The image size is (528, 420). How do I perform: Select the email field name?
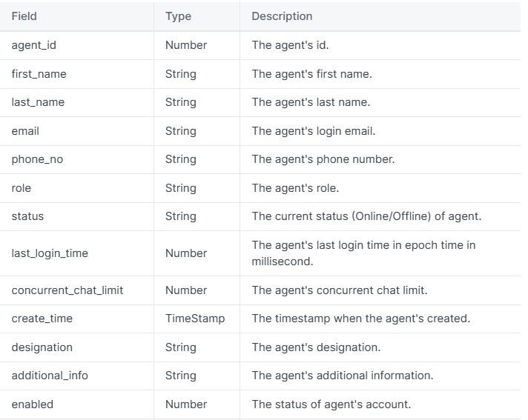coord(25,131)
